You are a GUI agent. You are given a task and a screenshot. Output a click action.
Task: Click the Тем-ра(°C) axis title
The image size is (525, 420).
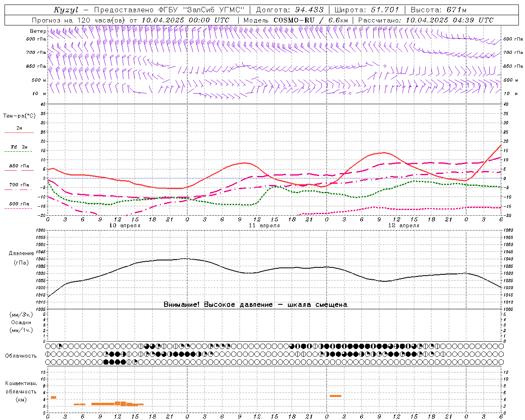[x=19, y=116]
